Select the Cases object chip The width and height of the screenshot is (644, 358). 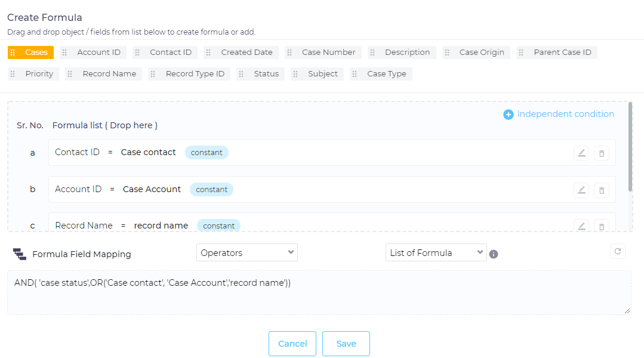(31, 53)
